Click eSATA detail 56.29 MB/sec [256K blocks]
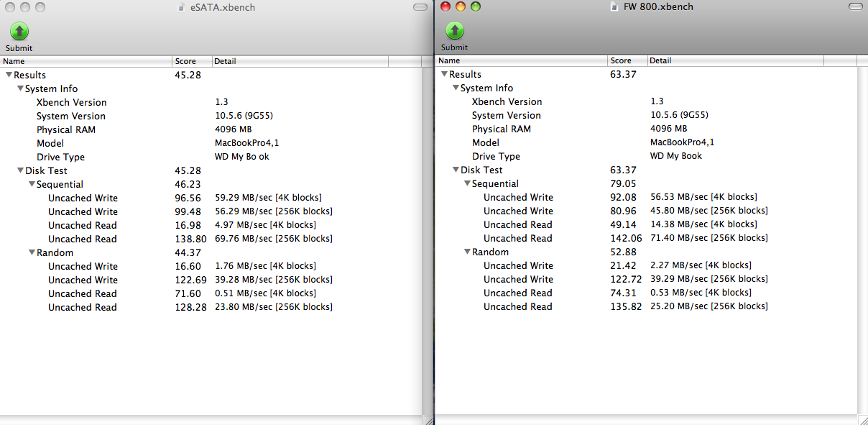868x425 pixels. click(274, 211)
